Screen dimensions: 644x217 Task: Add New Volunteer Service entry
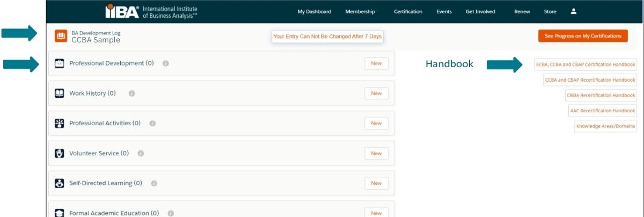[x=376, y=154]
